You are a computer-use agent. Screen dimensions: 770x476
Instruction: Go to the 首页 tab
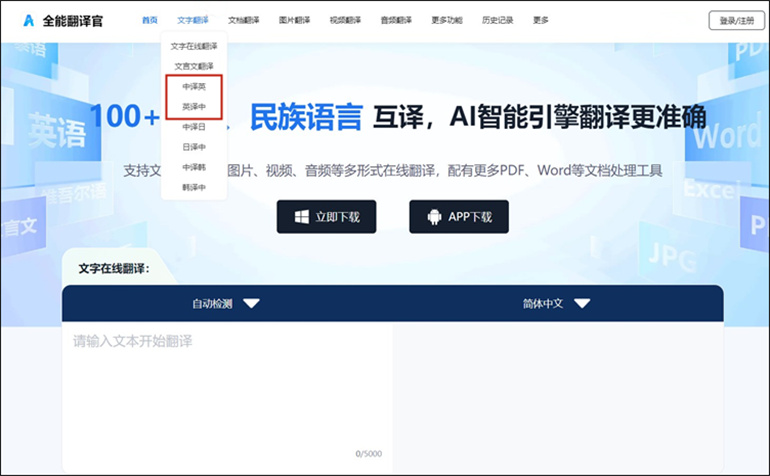(x=150, y=20)
